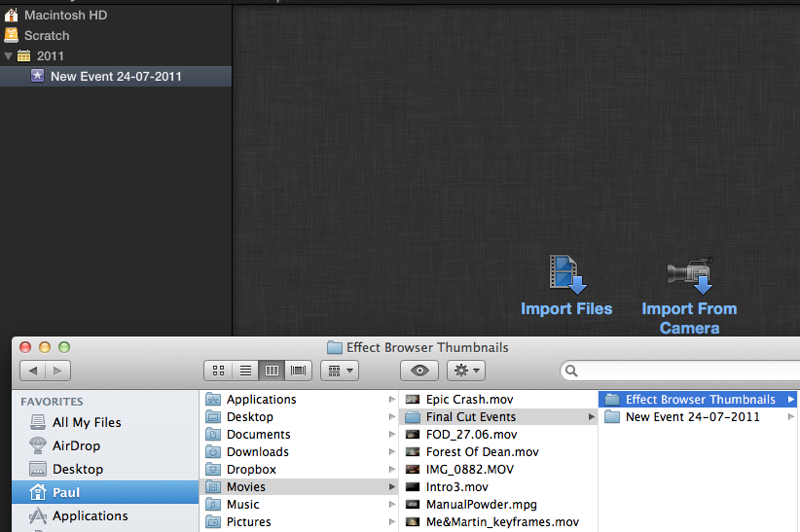
Task: Click the Final Cut Events folder icon
Action: [x=413, y=417]
